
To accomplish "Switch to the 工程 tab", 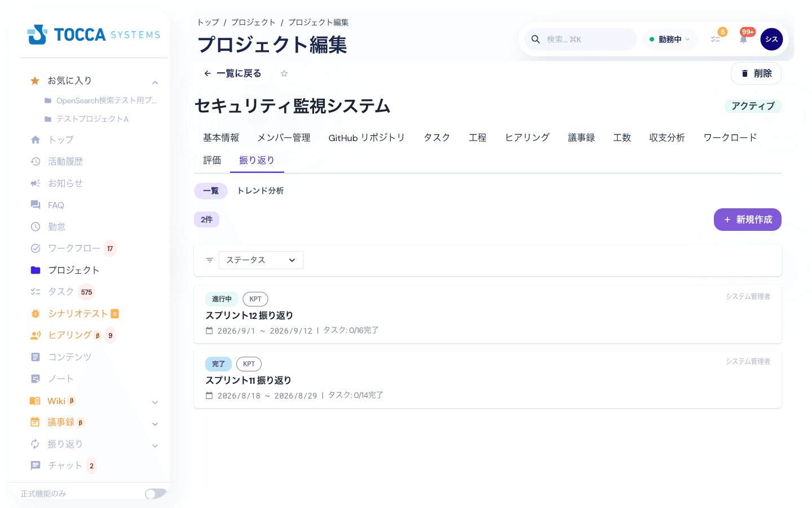I will coord(478,138).
